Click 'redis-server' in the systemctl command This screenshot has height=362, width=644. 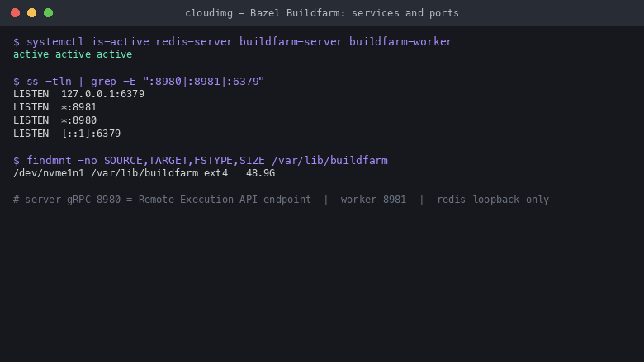click(x=194, y=42)
